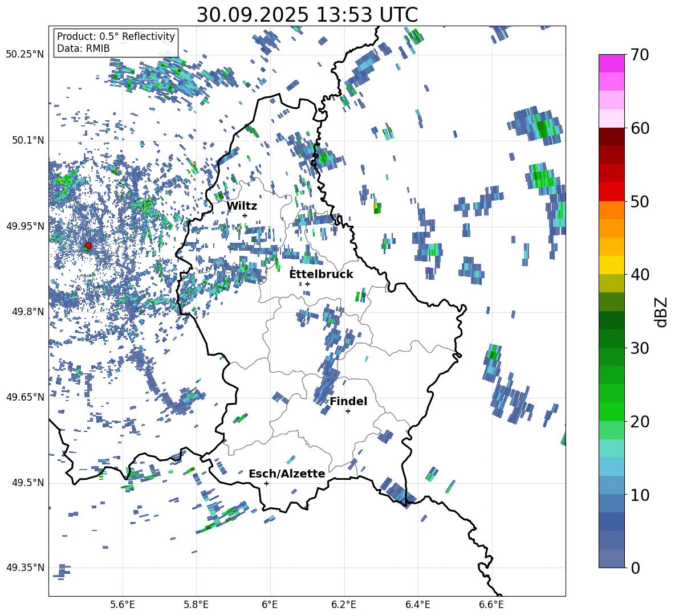
Task: Select the yellow 40 dBZ colorbar swatch
Action: coord(611,265)
